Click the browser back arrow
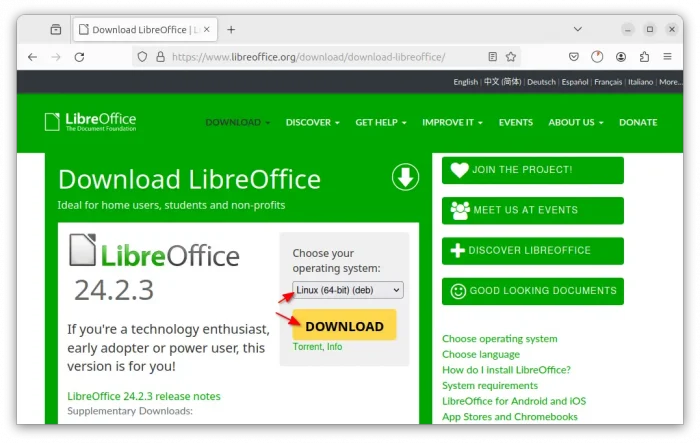The image size is (700, 443). 32,57
